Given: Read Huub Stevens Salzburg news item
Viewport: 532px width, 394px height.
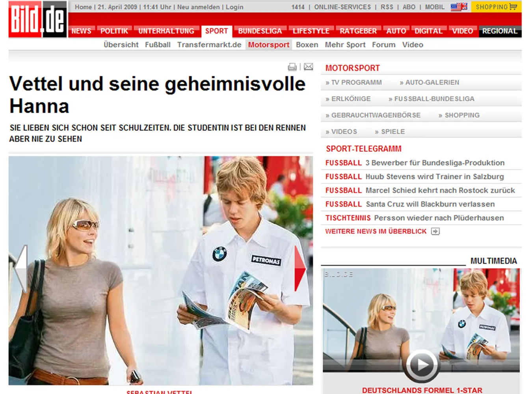Looking at the screenshot, I should click(434, 177).
